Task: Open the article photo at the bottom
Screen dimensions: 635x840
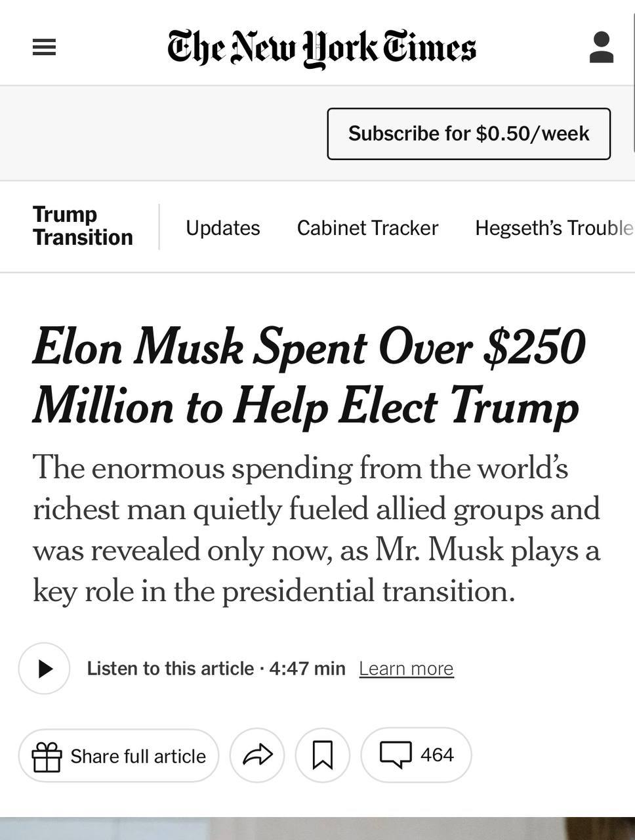Action: pyautogui.click(x=317, y=828)
